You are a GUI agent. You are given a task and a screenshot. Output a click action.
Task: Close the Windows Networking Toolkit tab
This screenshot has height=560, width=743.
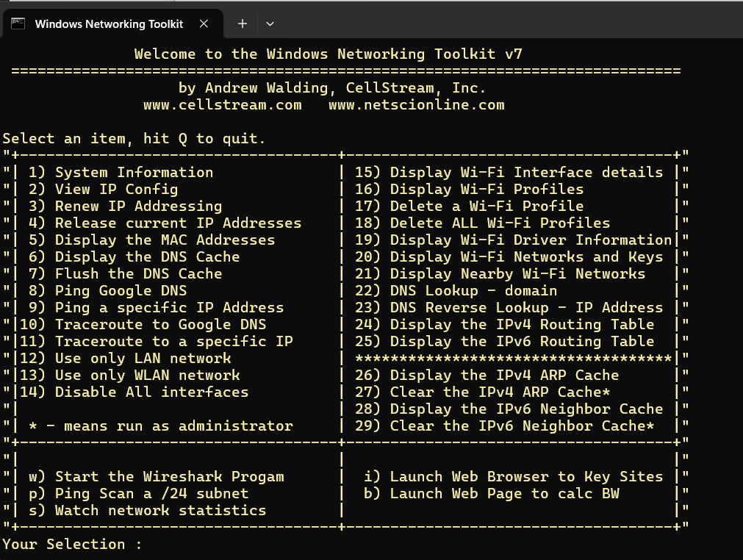click(205, 24)
